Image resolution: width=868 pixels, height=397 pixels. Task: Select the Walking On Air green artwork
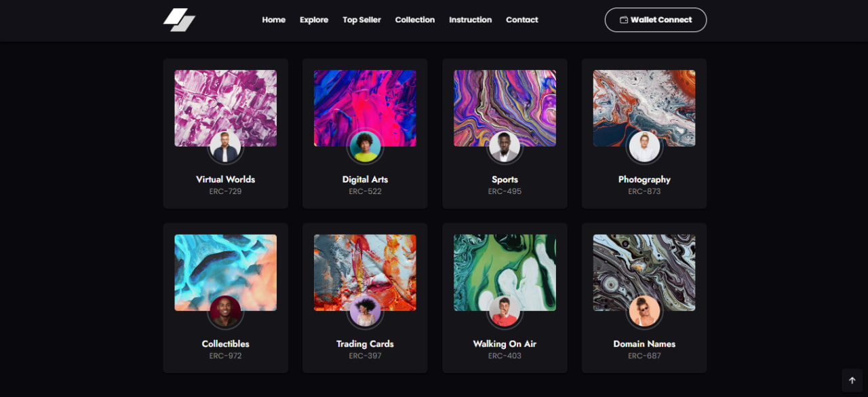[x=505, y=265]
